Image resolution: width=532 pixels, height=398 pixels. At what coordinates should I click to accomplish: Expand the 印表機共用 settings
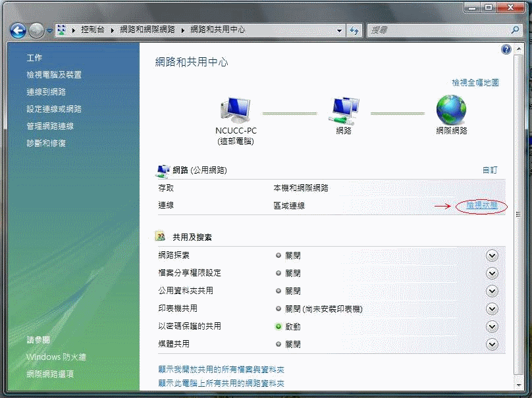point(491,309)
